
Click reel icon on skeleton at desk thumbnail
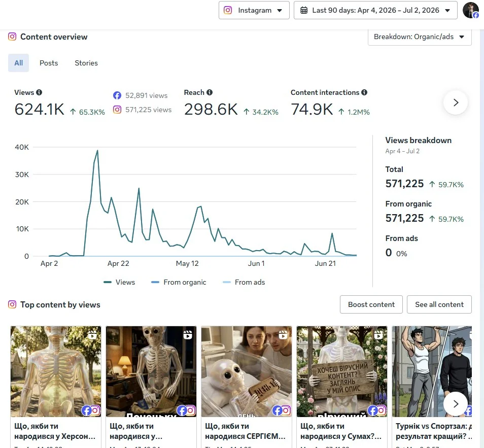(x=188, y=335)
